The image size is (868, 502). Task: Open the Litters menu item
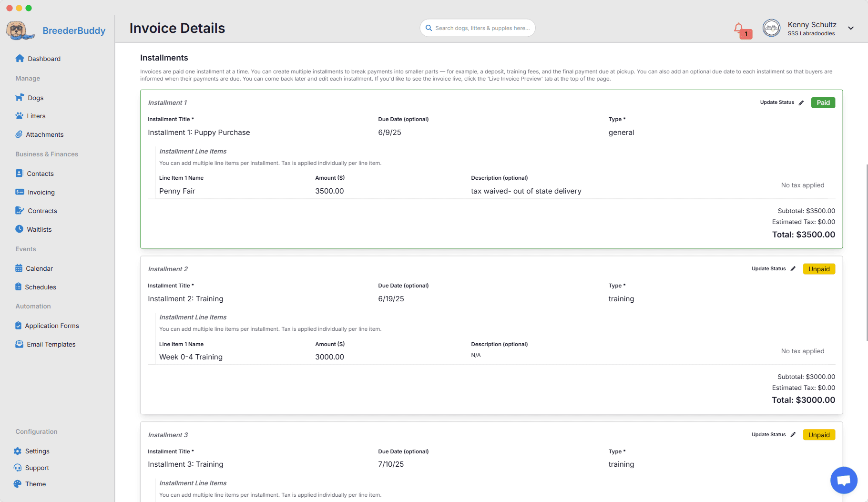pyautogui.click(x=31, y=116)
